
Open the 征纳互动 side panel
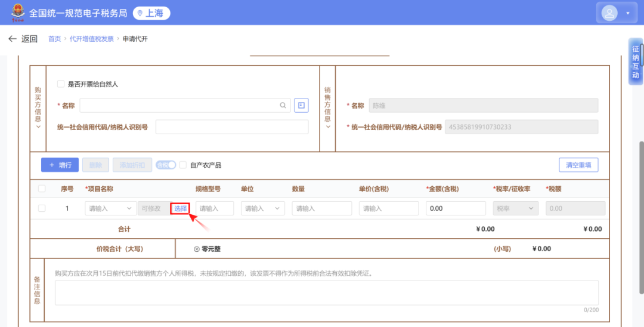636,61
